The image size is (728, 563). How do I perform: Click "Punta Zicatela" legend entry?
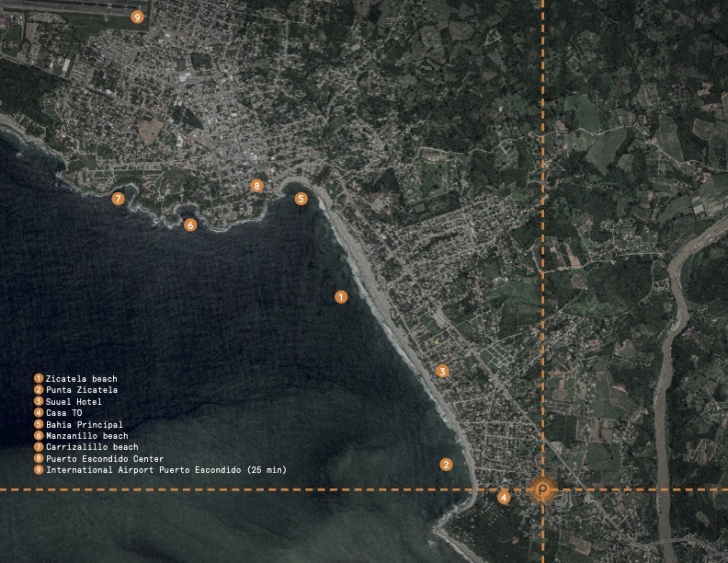point(81,390)
